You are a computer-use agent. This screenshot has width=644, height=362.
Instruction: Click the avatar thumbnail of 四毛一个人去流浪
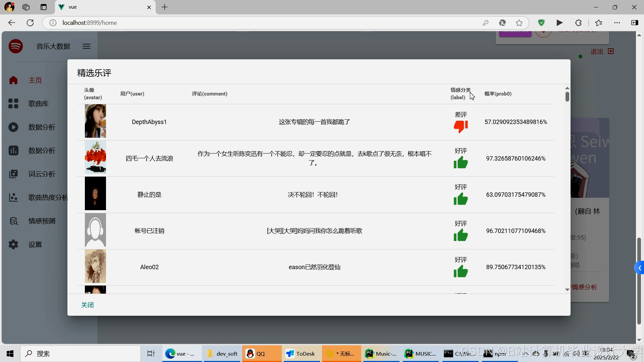tap(95, 157)
